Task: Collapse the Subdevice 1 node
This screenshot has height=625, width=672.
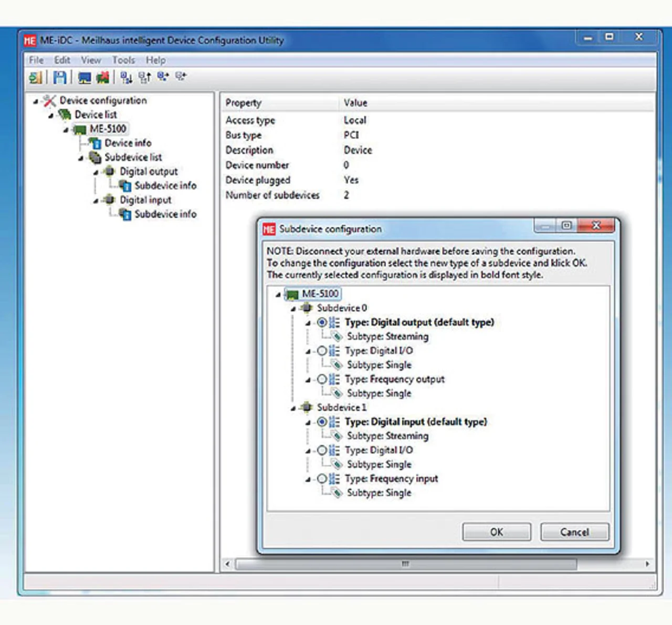Action: [293, 408]
